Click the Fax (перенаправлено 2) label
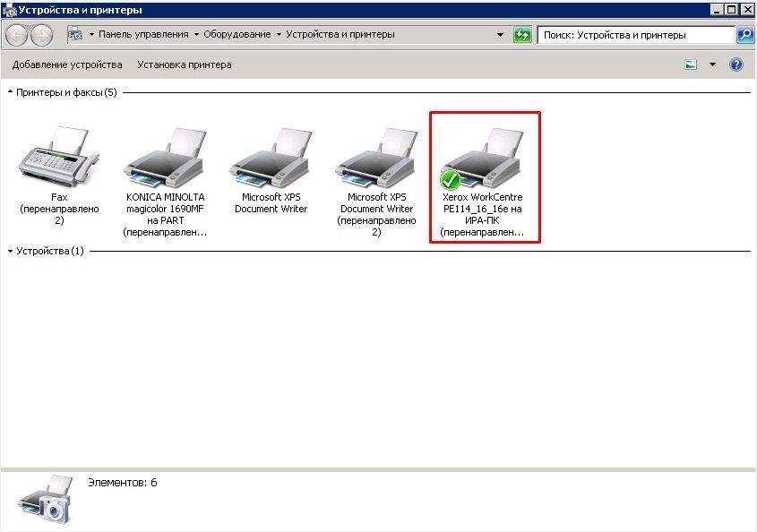The width and height of the screenshot is (757, 532). click(x=59, y=209)
